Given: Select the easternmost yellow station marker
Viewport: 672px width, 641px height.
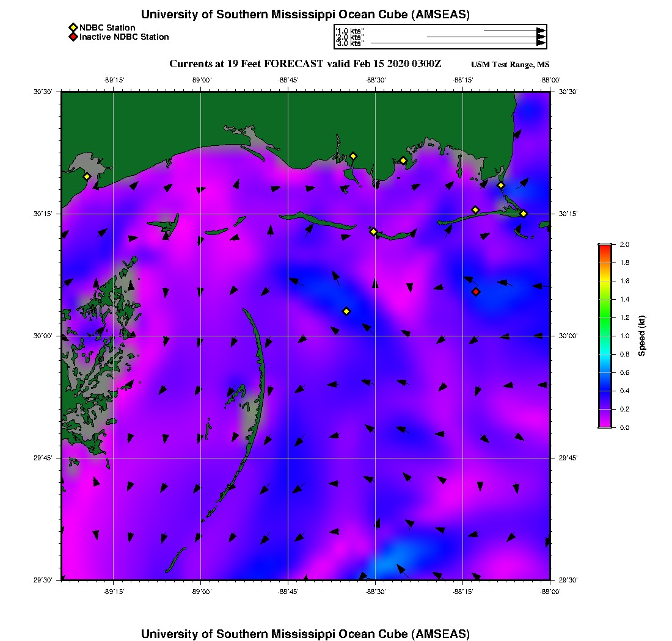Looking at the screenshot, I should pyautogui.click(x=524, y=213).
